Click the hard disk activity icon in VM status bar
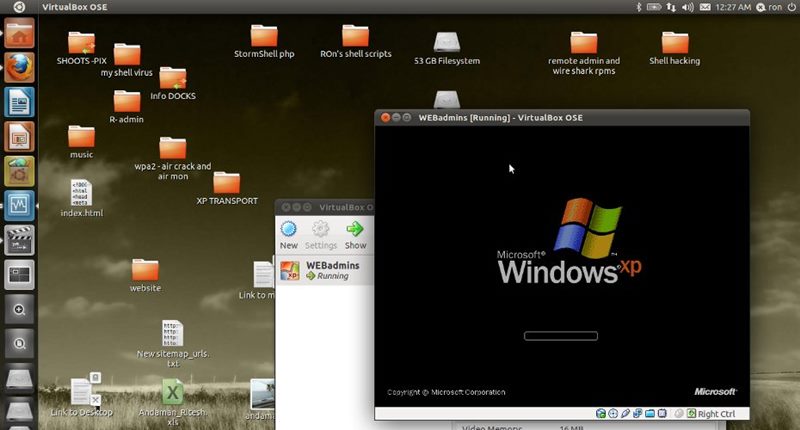 pos(601,414)
